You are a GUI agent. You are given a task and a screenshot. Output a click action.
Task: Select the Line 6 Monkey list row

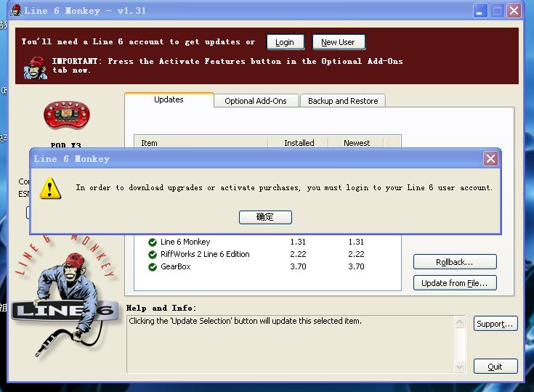click(267, 242)
